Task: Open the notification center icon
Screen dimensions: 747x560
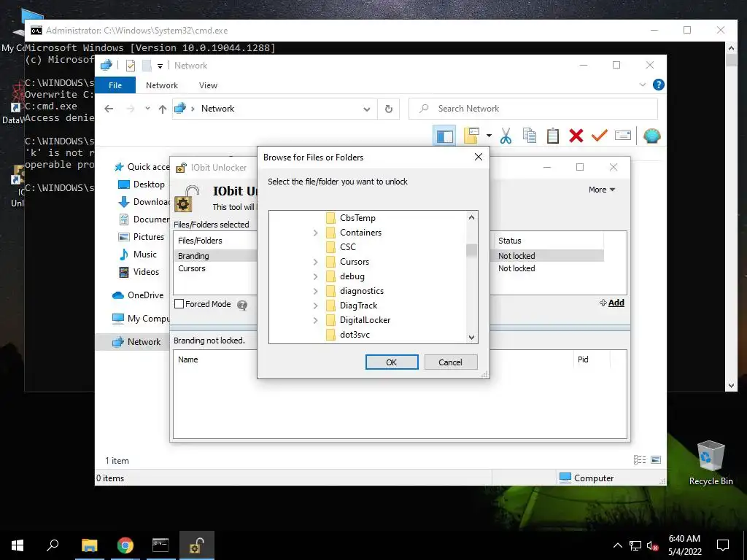Action: (723, 545)
